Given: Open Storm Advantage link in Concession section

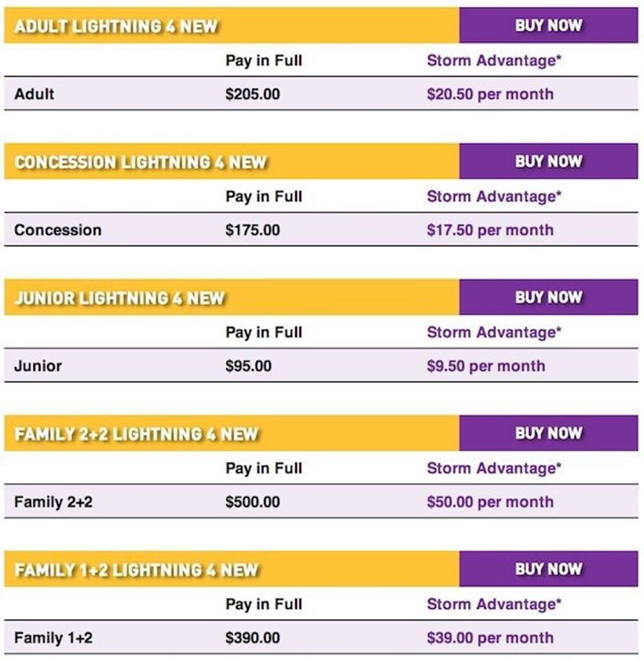Looking at the screenshot, I should [494, 196].
